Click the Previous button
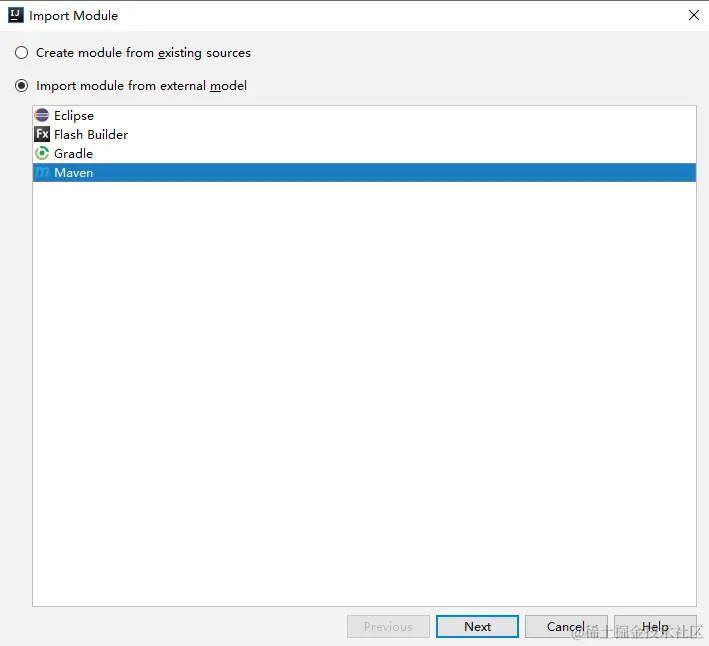 coord(388,626)
